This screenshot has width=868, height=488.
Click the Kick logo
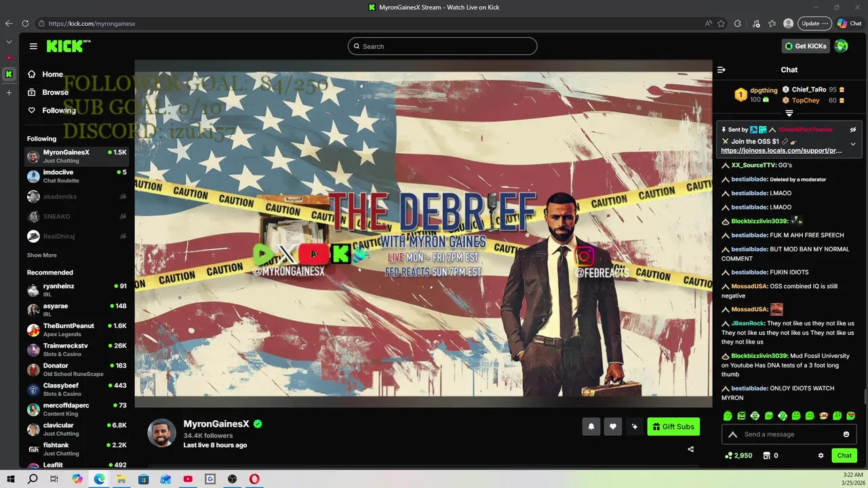pyautogui.click(x=68, y=46)
